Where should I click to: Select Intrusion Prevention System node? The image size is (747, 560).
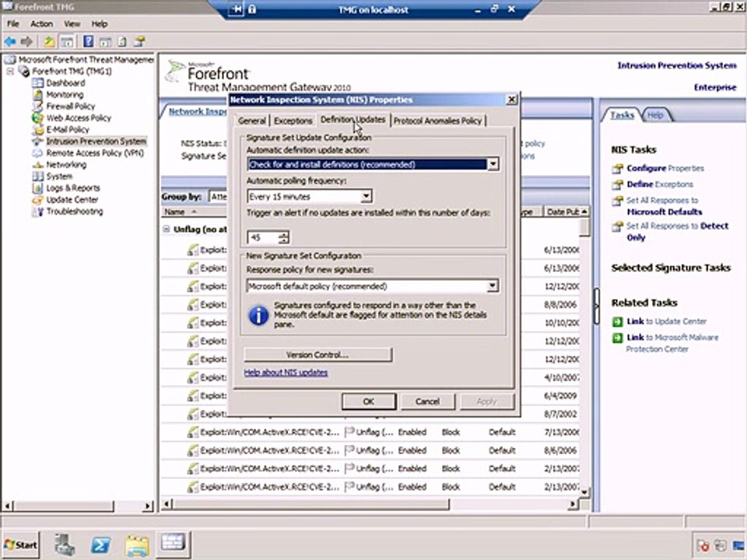pyautogui.click(x=96, y=142)
